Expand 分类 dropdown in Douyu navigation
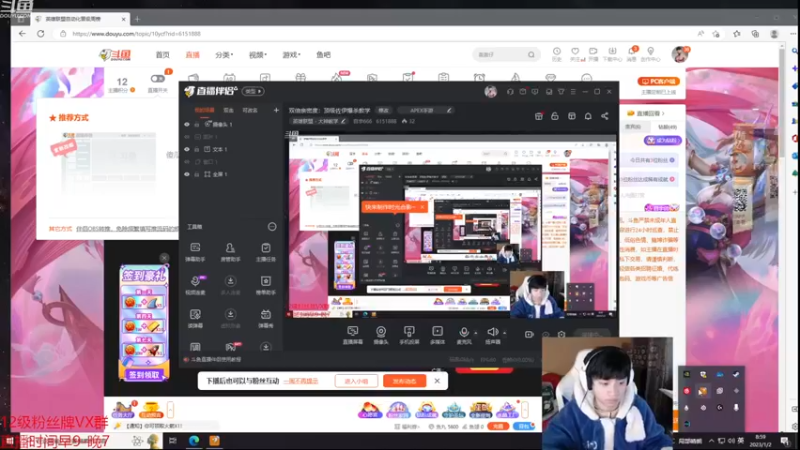 pos(224,55)
